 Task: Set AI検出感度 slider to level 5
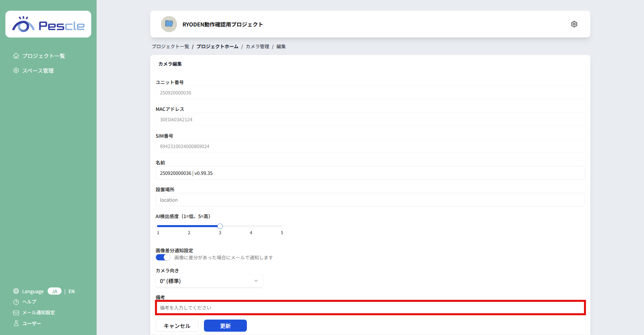click(x=282, y=226)
